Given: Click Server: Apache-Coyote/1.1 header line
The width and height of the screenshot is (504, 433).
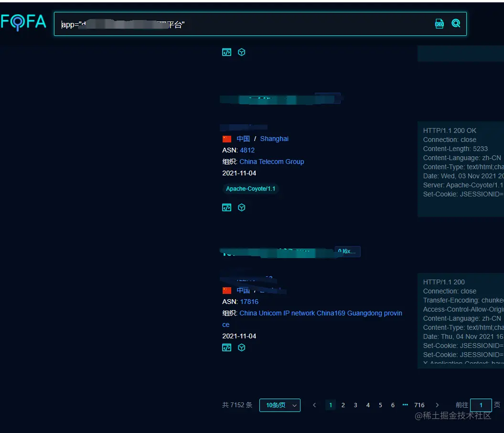Looking at the screenshot, I should [x=463, y=185].
